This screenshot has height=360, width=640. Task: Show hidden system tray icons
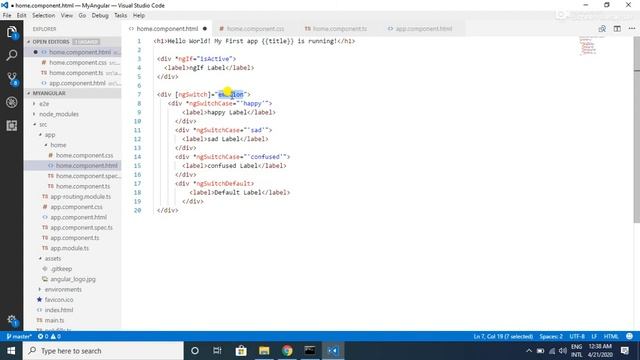(x=529, y=351)
